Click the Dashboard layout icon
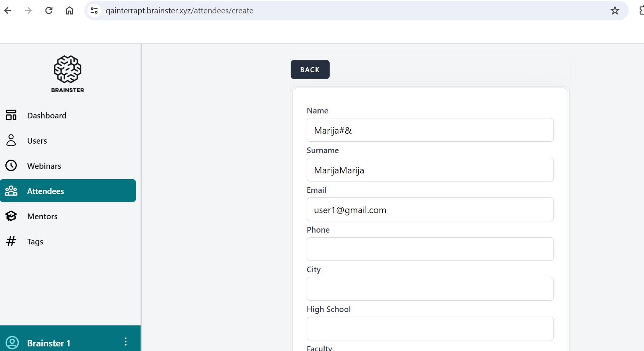Image resolution: width=644 pixels, height=351 pixels. pos(11,115)
